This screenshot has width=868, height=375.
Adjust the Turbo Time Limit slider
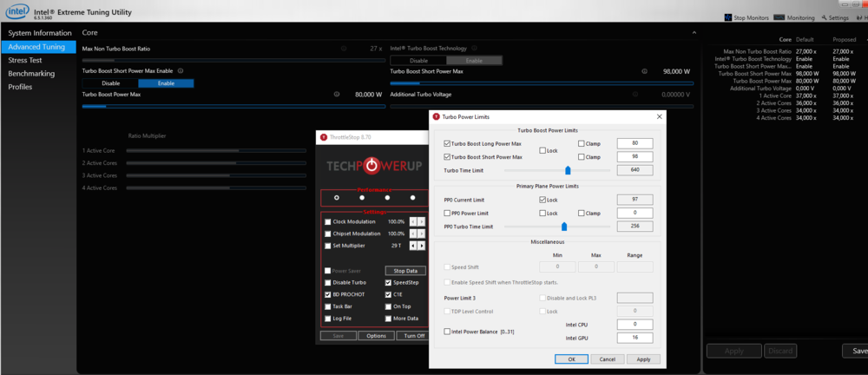tap(568, 170)
